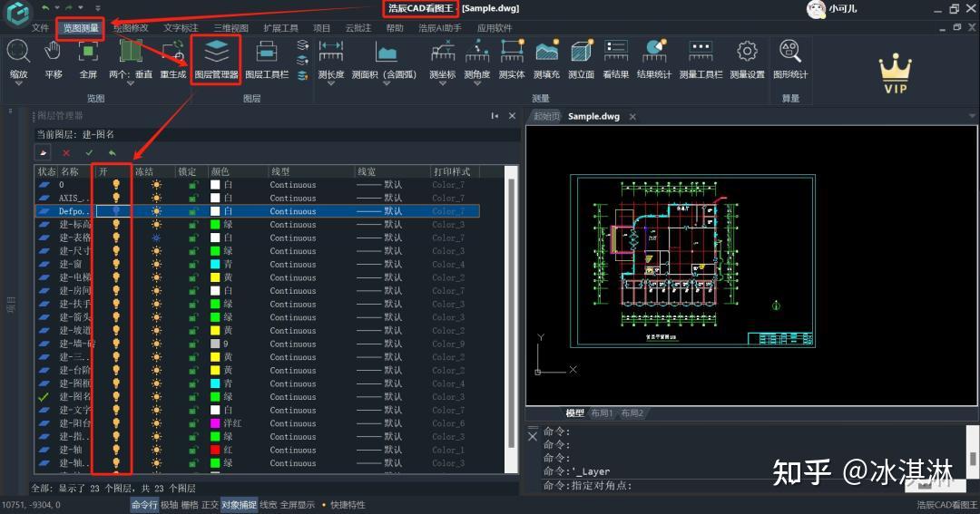Toggle the lock icon for 建-标高 layer
Viewport: 980px width, 514px height.
194,225
